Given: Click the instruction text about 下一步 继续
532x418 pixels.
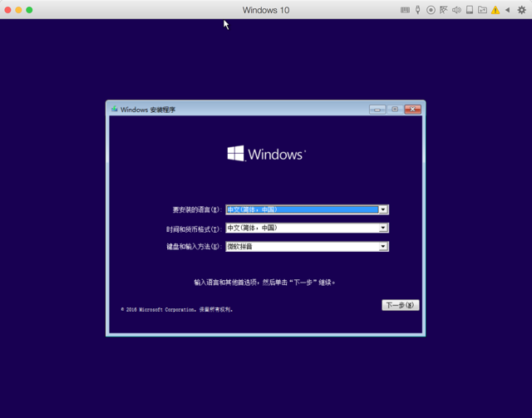Looking at the screenshot, I should point(264,283).
